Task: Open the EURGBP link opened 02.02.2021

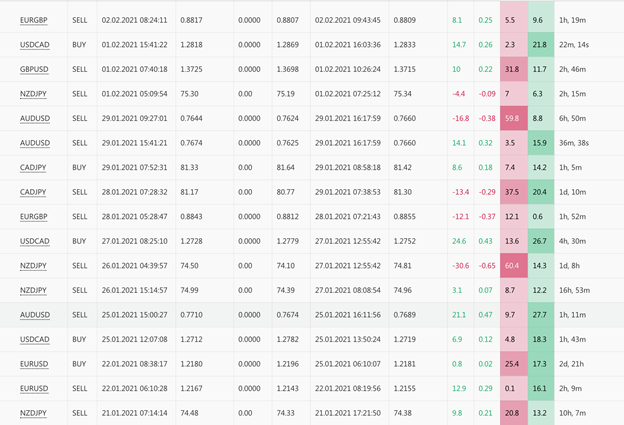Action: (x=33, y=20)
